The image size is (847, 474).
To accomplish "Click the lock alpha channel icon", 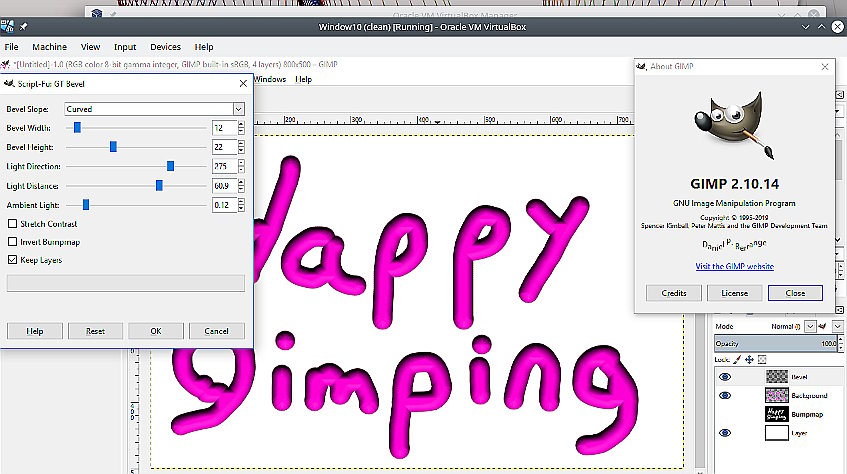I will pyautogui.click(x=762, y=359).
